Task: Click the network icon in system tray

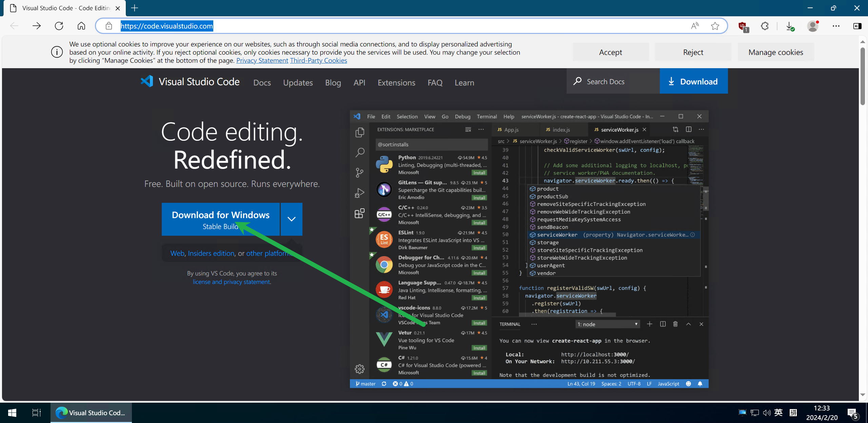Action: click(755, 413)
